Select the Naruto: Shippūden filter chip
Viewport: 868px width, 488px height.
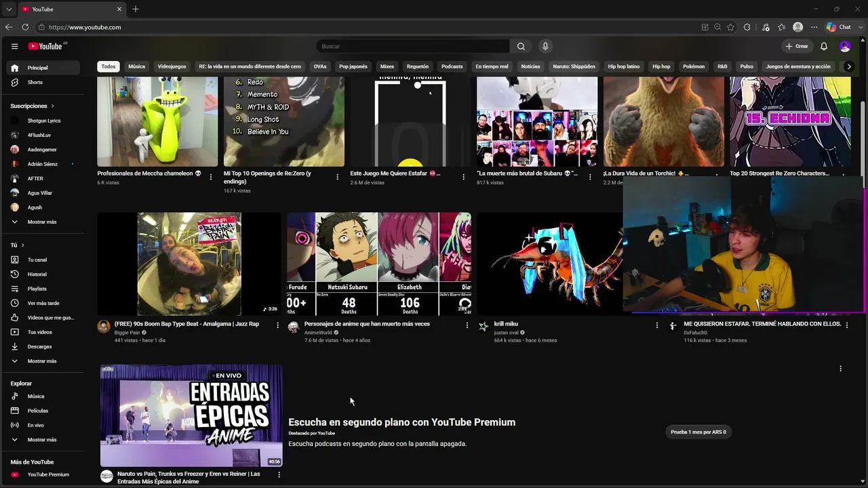click(x=574, y=66)
